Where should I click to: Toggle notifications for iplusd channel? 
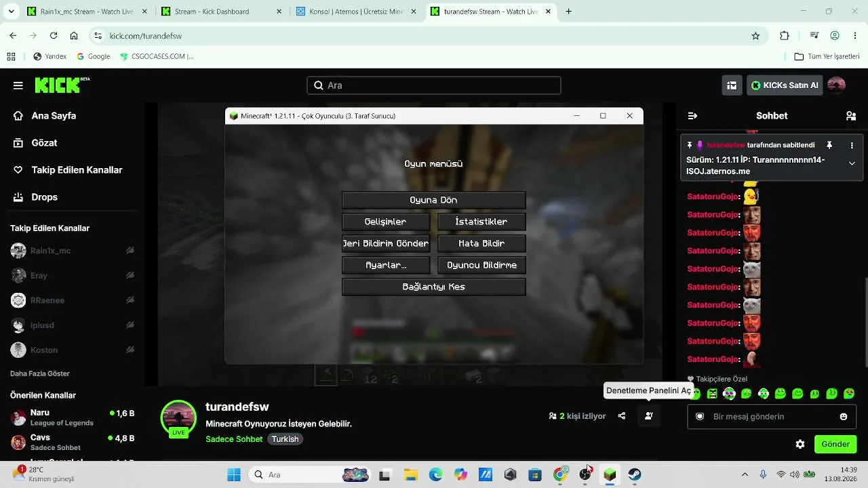pyautogui.click(x=130, y=325)
